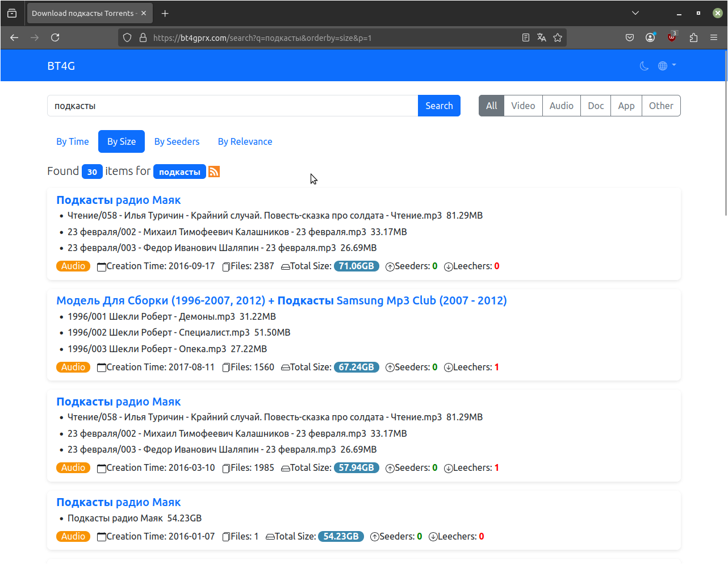This screenshot has height=564, width=728.
Task: Select the Doc category filter
Action: pyautogui.click(x=596, y=106)
